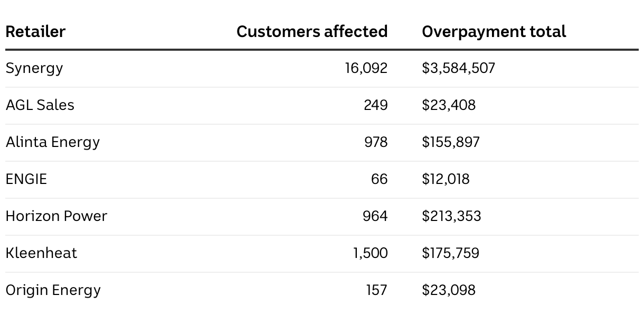Screen dimensions: 644x314
Task: Select Kleenheat's 1,500 customers value
Action: coord(370,253)
